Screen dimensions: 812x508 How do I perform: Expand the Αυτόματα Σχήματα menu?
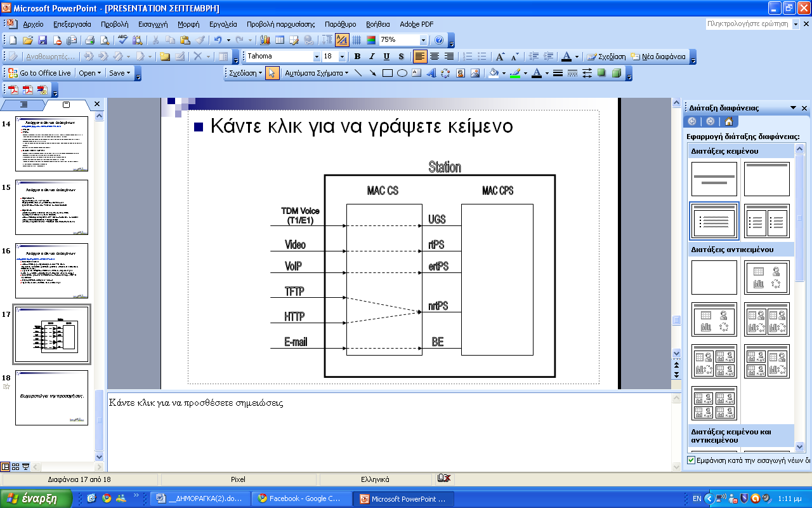pos(317,73)
